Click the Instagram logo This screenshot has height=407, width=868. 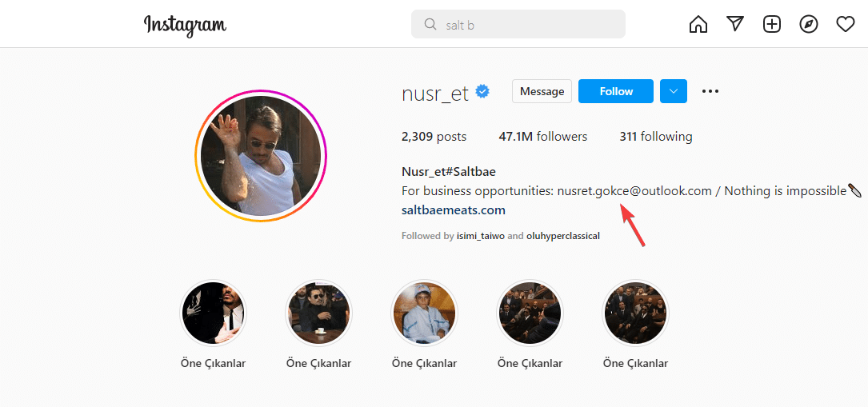pyautogui.click(x=185, y=25)
